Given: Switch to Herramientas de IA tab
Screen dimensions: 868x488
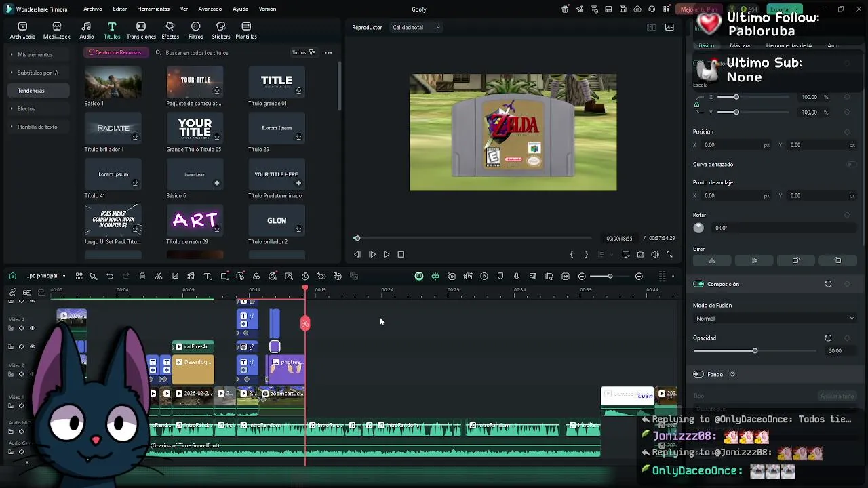Looking at the screenshot, I should tap(789, 45).
